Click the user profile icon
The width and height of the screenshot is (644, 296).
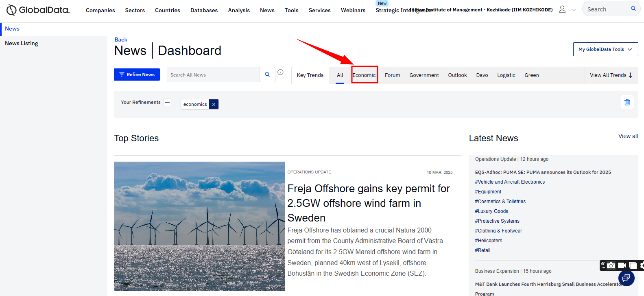(x=562, y=9)
